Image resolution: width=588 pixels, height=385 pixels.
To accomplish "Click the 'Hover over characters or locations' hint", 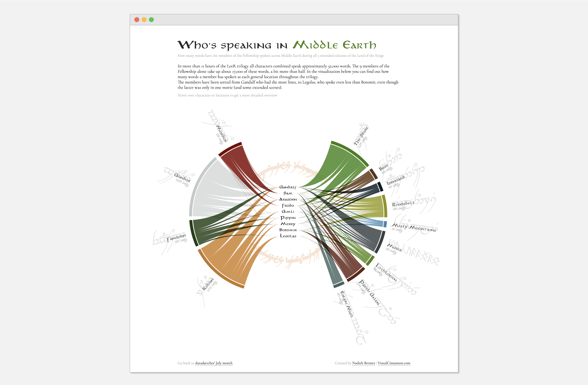I will pos(227,95).
